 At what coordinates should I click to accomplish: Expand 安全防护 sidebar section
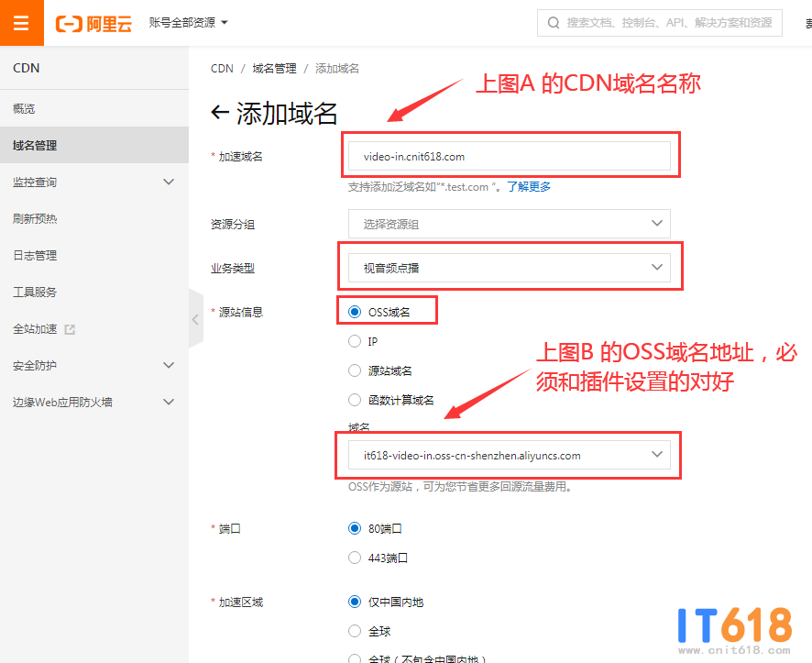(94, 366)
